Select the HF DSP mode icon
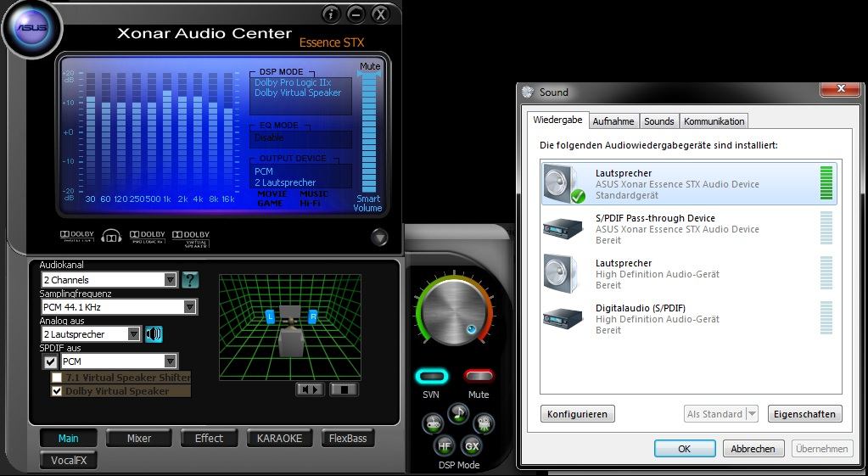The height and width of the screenshot is (476, 868). (445, 445)
